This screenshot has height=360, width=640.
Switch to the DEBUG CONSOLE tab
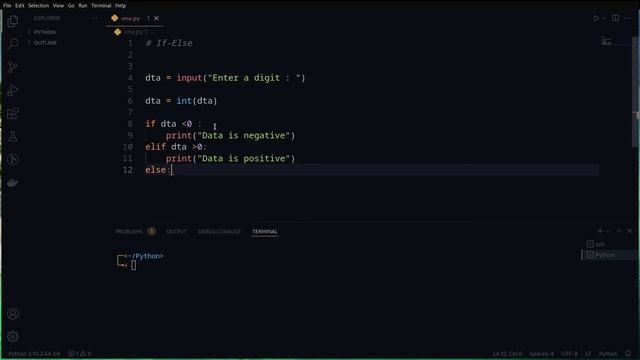[x=219, y=231]
